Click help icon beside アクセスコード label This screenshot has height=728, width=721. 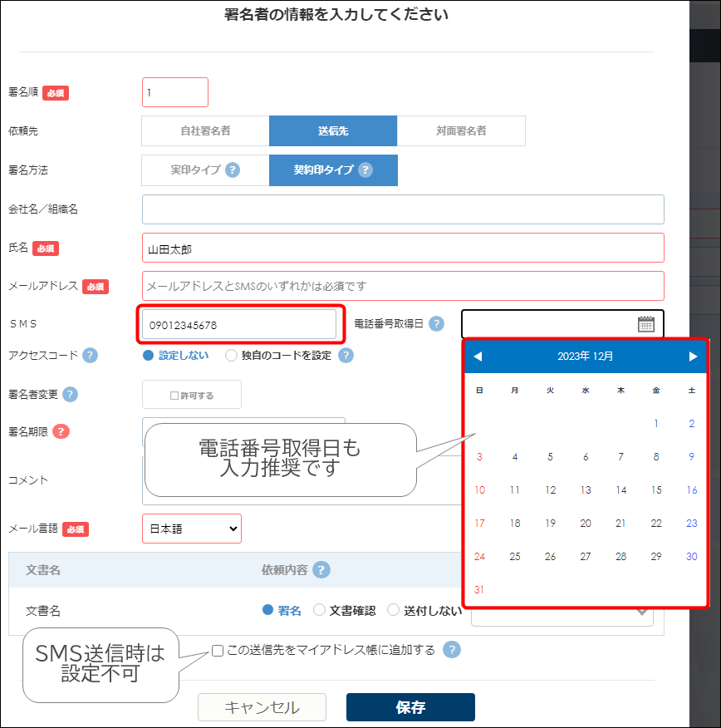coord(90,356)
